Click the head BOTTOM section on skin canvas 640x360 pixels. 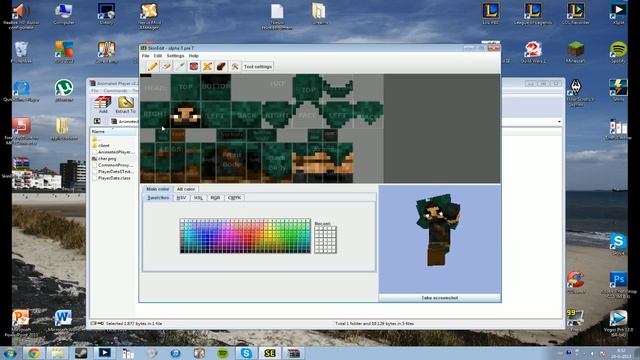pos(216,87)
